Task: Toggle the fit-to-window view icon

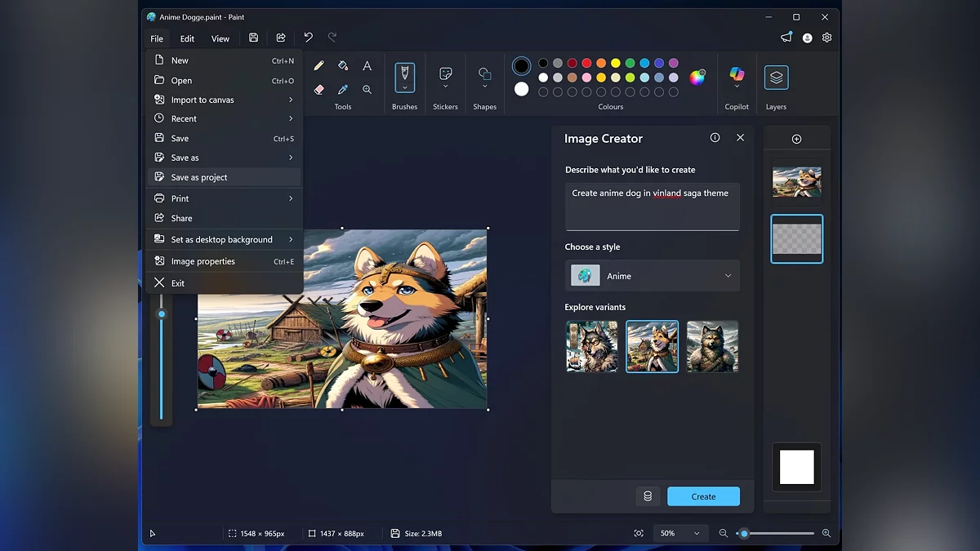Action: coord(639,533)
